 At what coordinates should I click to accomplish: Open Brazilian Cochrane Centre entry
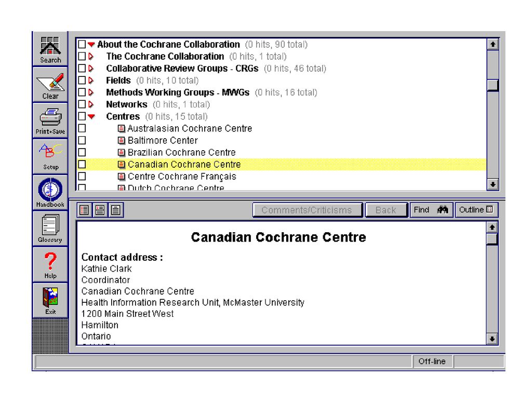(181, 152)
